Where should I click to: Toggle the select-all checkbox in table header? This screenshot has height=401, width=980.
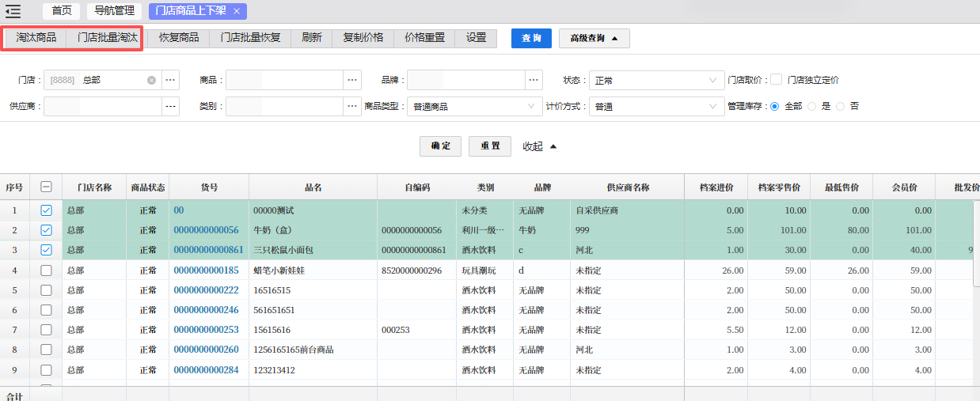pos(46,187)
